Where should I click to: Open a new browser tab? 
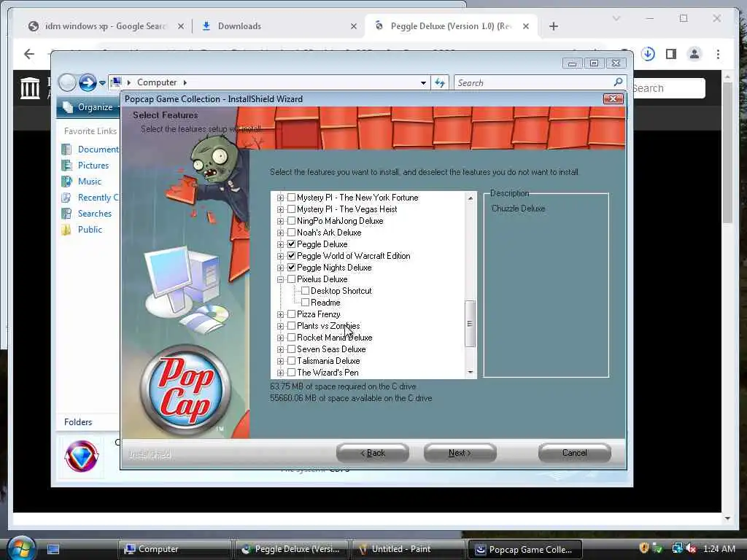coord(553,26)
